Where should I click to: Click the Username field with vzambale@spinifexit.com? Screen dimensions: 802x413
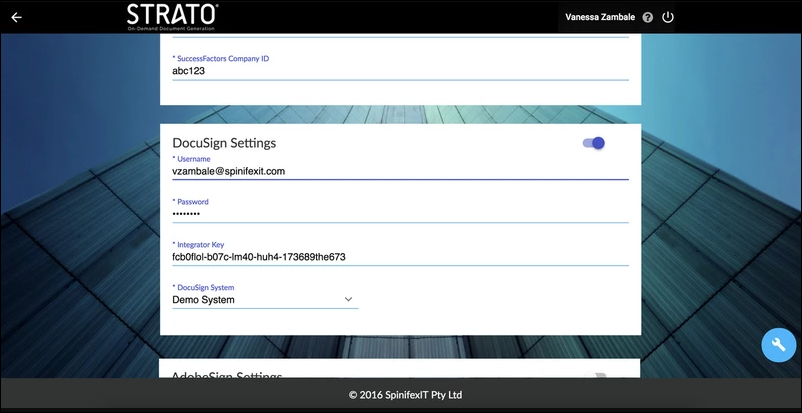click(400, 171)
